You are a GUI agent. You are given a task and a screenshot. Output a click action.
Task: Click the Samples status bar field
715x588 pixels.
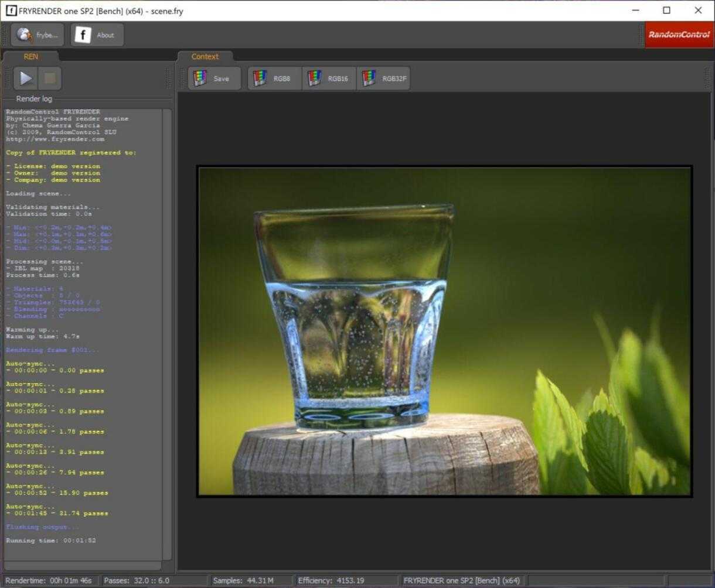point(250,580)
